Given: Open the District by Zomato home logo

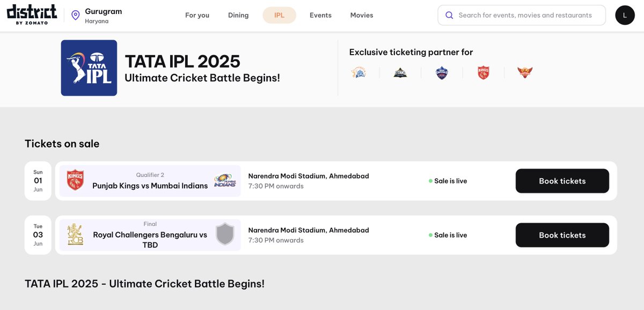Looking at the screenshot, I should coord(32,14).
